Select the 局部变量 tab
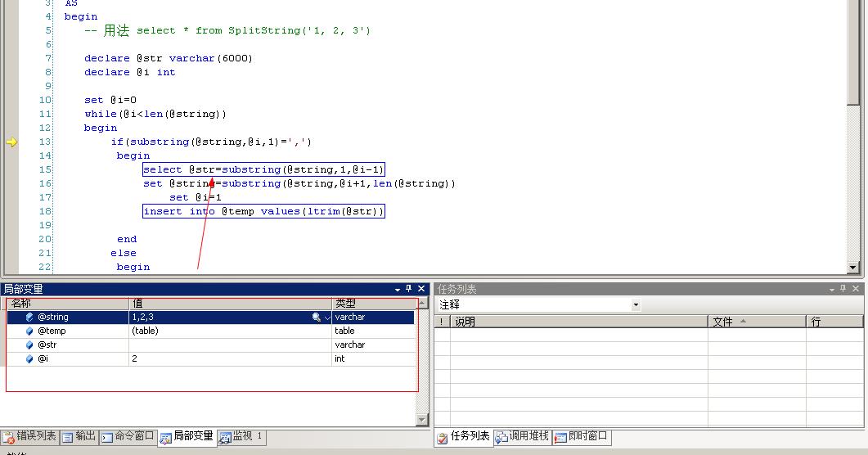868x455 pixels. click(187, 437)
